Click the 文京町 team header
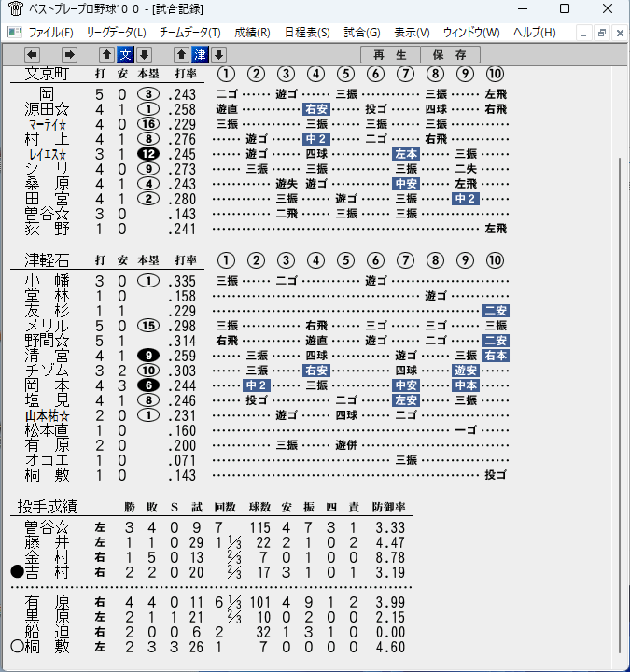Screen dimensions: 630x672 click(x=47, y=74)
